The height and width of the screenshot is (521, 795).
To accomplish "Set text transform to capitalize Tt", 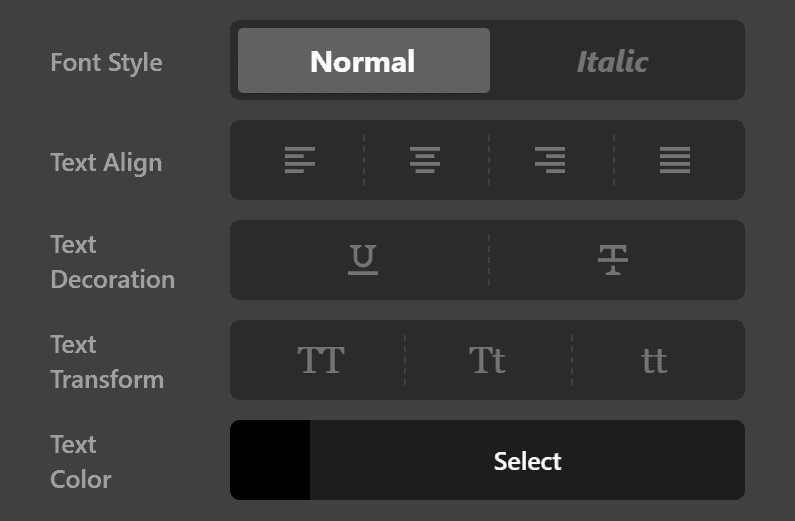I will coord(487,360).
